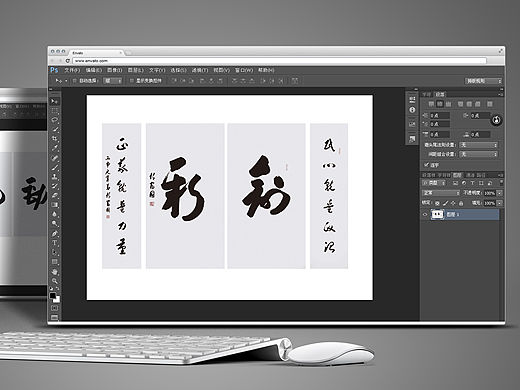Toggle show transform controls checkbox
Image resolution: width=520 pixels, height=390 pixels.
click(132, 81)
